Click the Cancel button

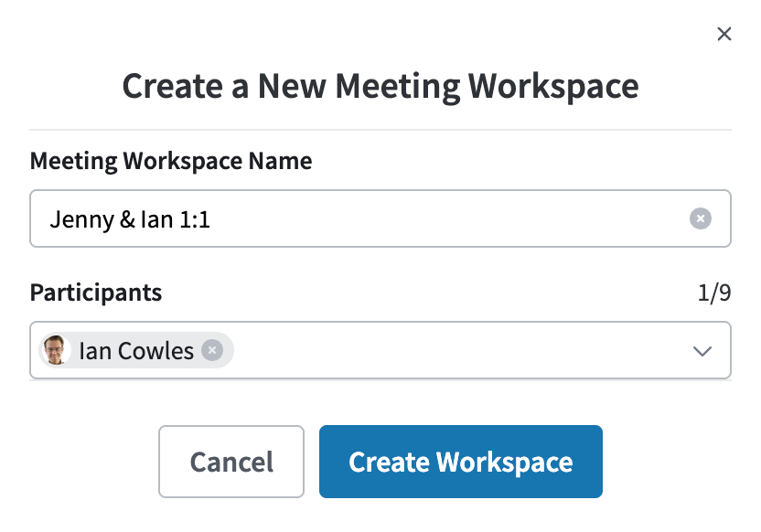point(231,462)
